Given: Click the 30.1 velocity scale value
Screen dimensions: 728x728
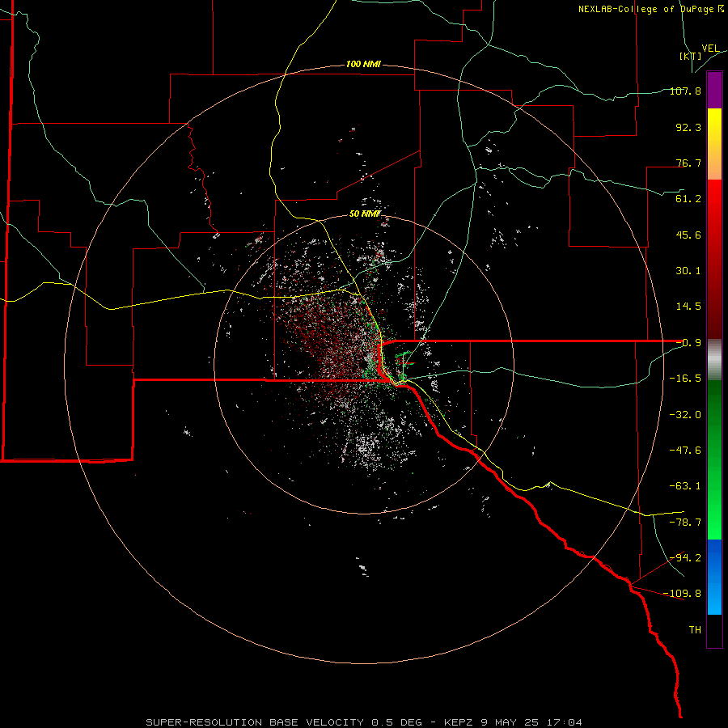Looking at the screenshot, I should click(x=688, y=271).
